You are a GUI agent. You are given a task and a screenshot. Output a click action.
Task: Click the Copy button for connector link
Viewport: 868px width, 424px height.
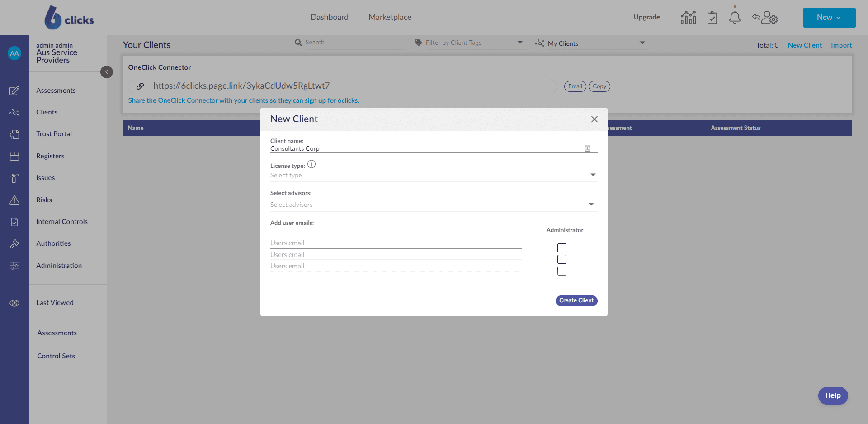tap(599, 86)
